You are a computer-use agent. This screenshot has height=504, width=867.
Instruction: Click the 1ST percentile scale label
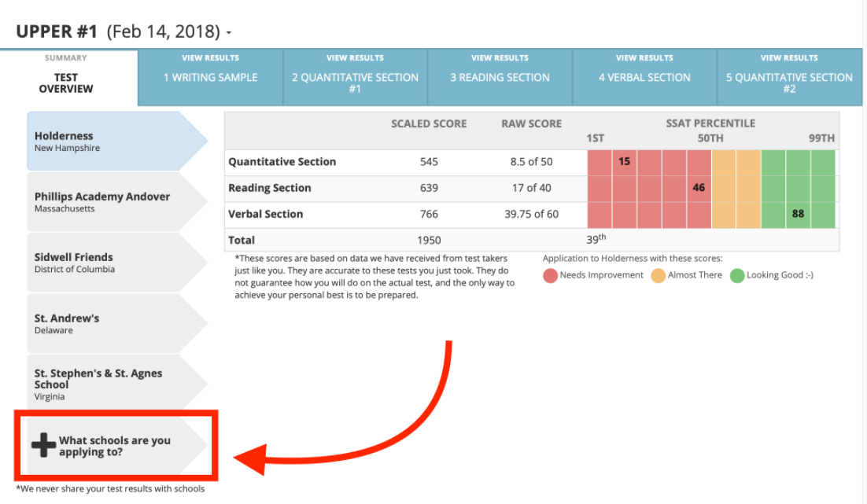coord(596,138)
